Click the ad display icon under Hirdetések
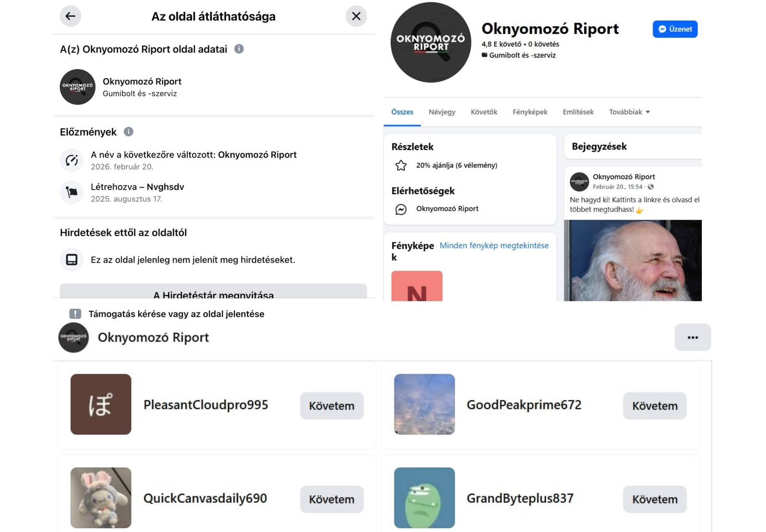This screenshot has height=532, width=766. [72, 260]
